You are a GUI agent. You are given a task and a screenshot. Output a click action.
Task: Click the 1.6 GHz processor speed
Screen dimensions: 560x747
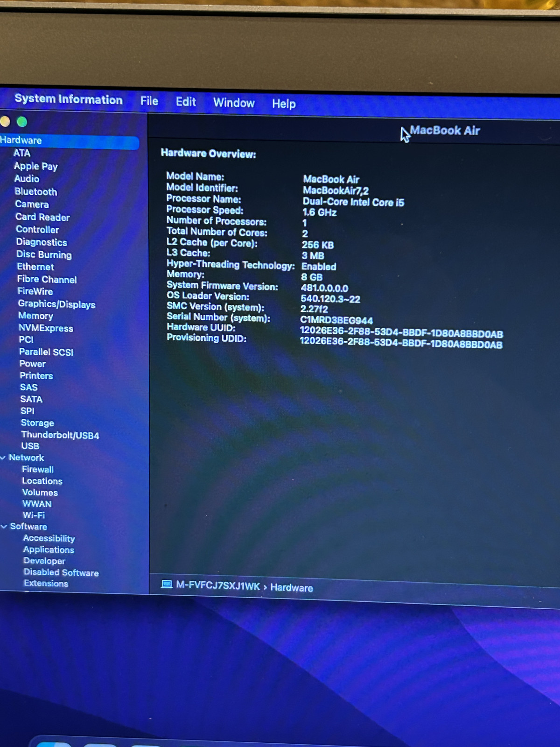click(320, 212)
